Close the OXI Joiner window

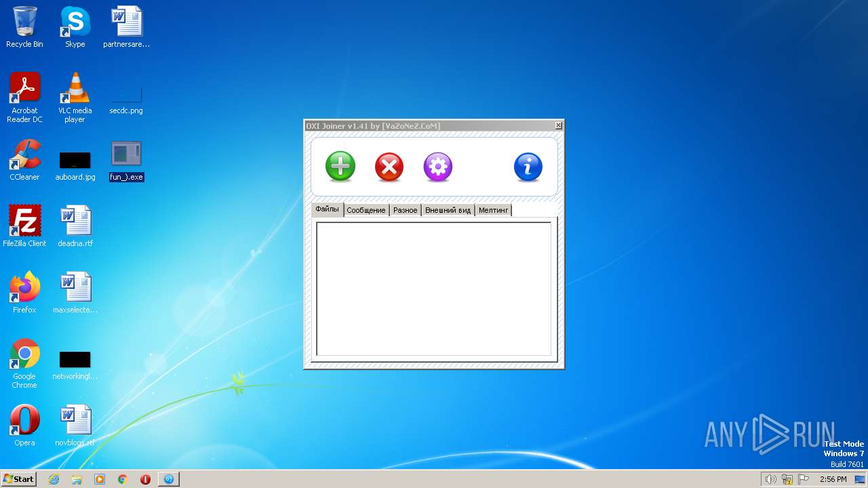(559, 125)
